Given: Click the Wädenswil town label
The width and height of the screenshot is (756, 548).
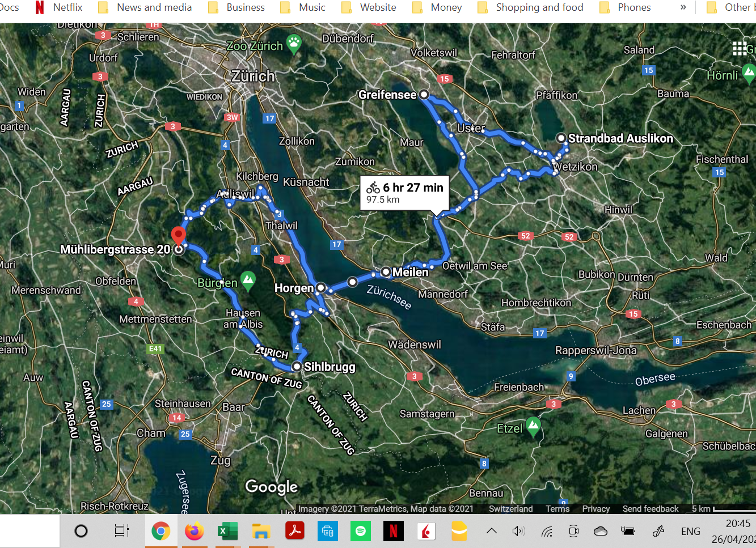Looking at the screenshot, I should click(x=414, y=345).
